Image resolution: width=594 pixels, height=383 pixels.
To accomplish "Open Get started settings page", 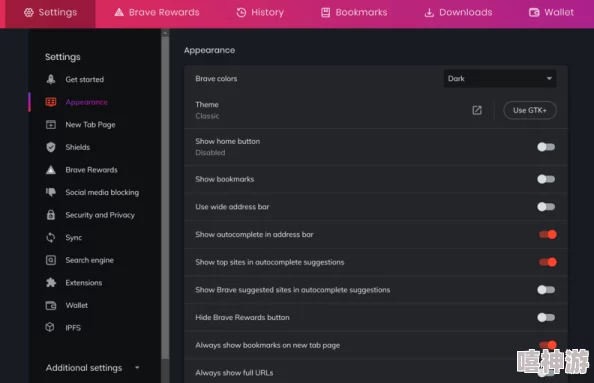I will pos(84,80).
